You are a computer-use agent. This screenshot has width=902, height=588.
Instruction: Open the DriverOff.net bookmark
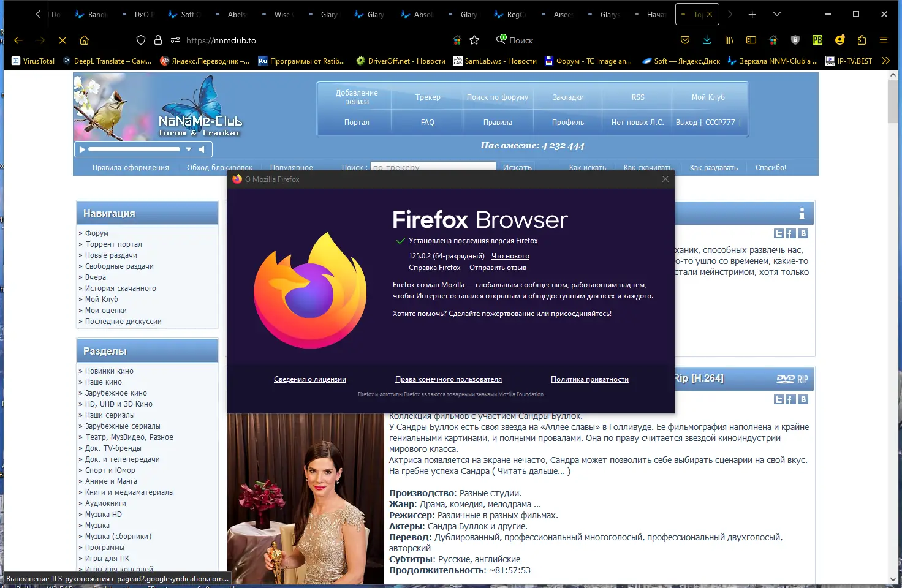pyautogui.click(x=401, y=61)
